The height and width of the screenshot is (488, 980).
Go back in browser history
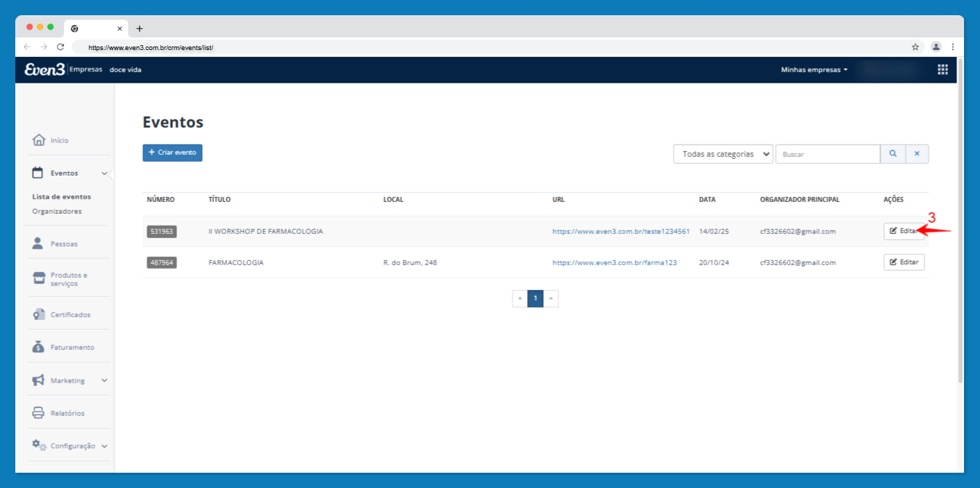tap(26, 47)
